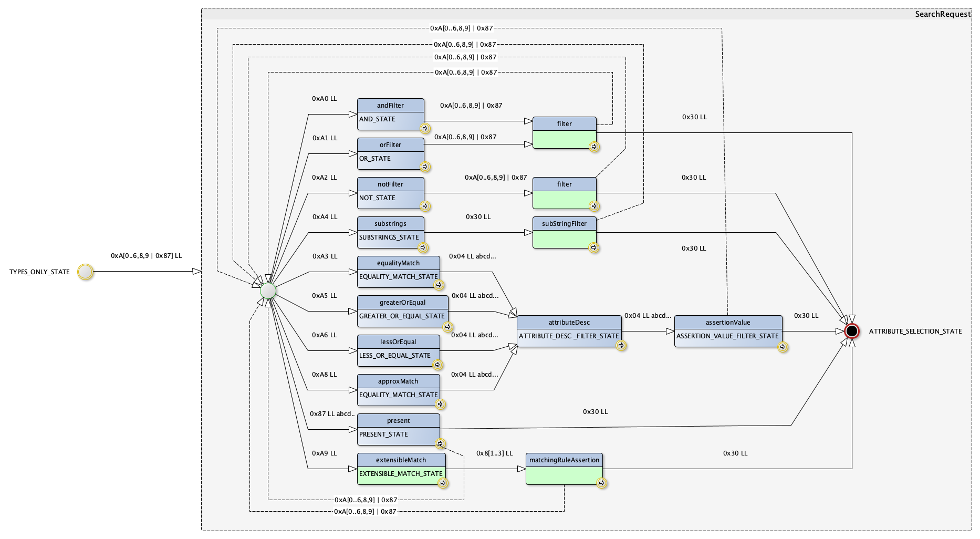Open the extensibleMatch node's arrow icon
The image size is (980, 539).
[x=443, y=483]
